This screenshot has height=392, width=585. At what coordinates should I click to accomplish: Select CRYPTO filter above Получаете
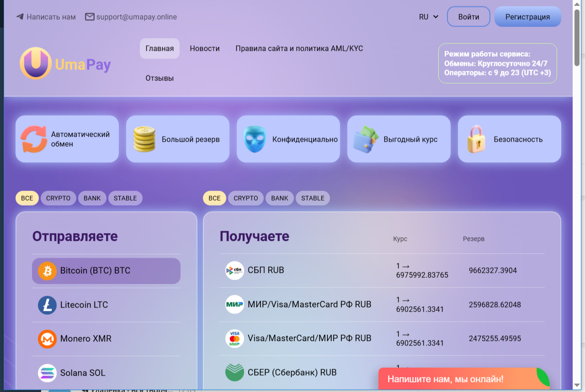pyautogui.click(x=246, y=198)
